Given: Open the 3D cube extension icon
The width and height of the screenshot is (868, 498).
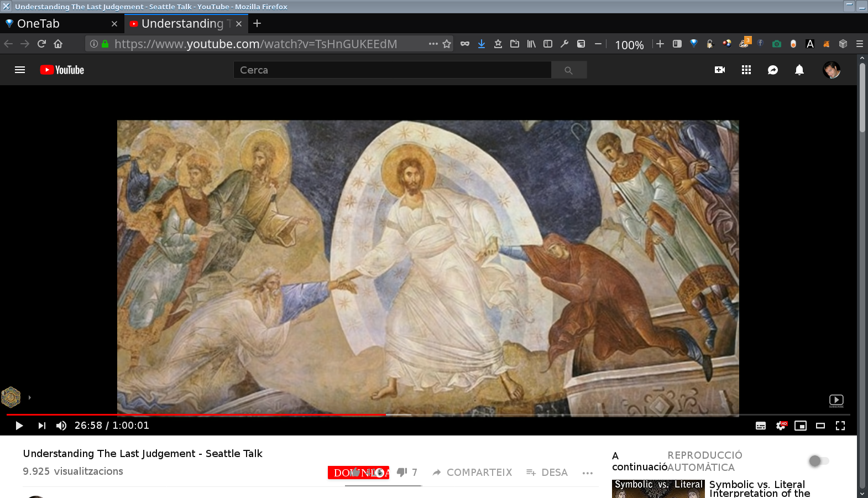Looking at the screenshot, I should click(843, 44).
